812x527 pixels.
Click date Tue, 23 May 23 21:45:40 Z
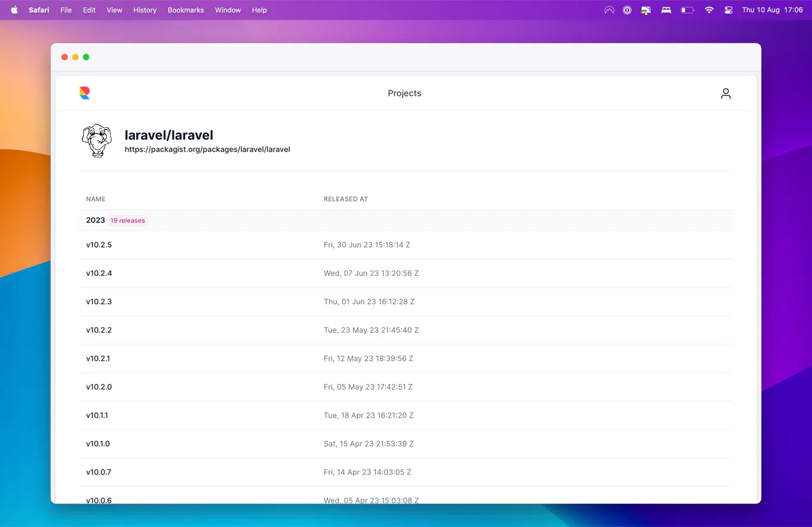371,330
